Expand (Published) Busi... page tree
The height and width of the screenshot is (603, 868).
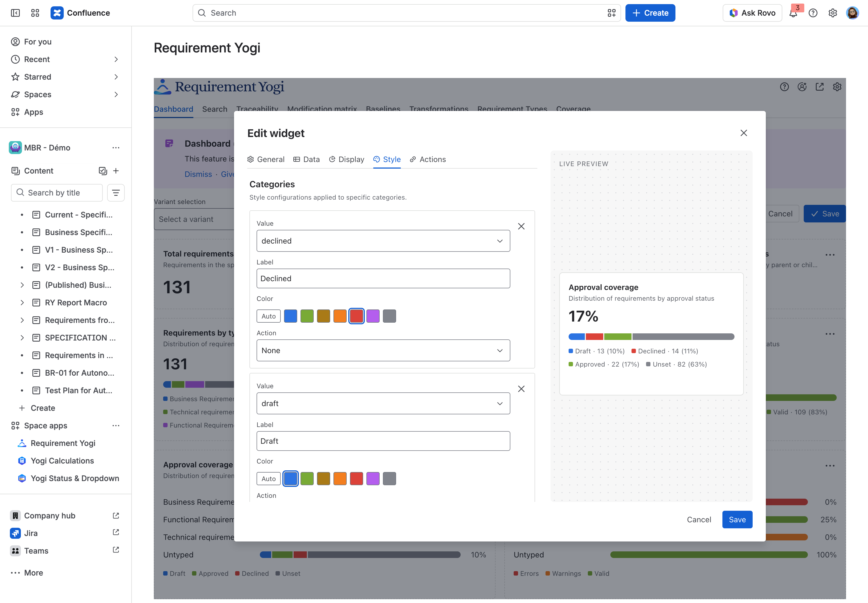pyautogui.click(x=22, y=285)
